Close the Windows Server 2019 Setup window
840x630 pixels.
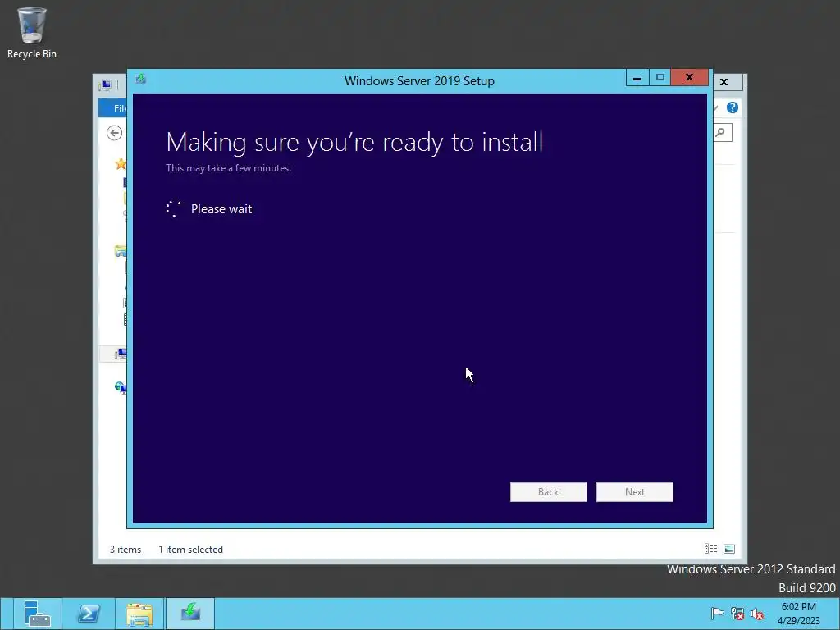coord(689,78)
